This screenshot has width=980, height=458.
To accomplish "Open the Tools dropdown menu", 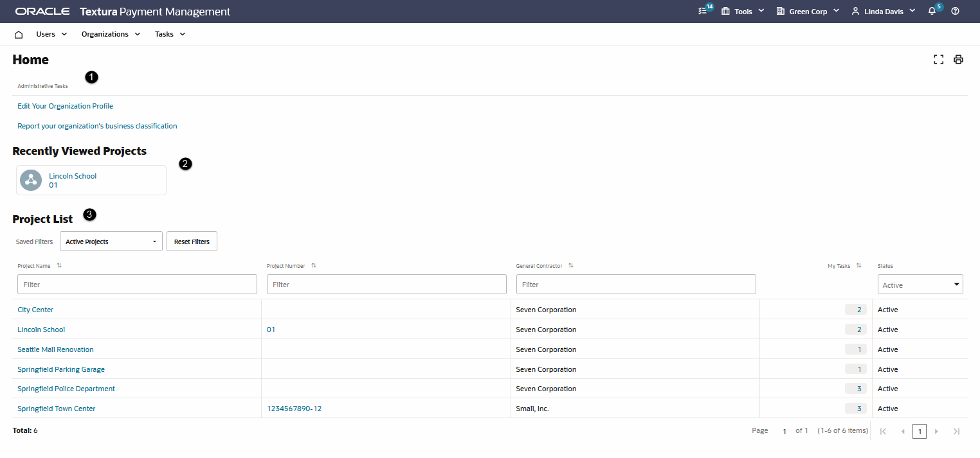I will point(743,12).
